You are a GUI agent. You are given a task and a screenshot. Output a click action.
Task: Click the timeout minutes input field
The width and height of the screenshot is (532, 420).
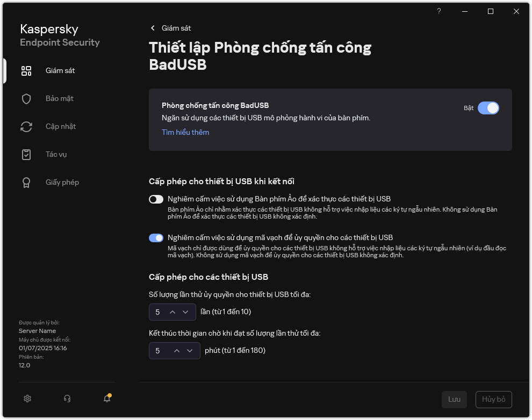pos(159,351)
